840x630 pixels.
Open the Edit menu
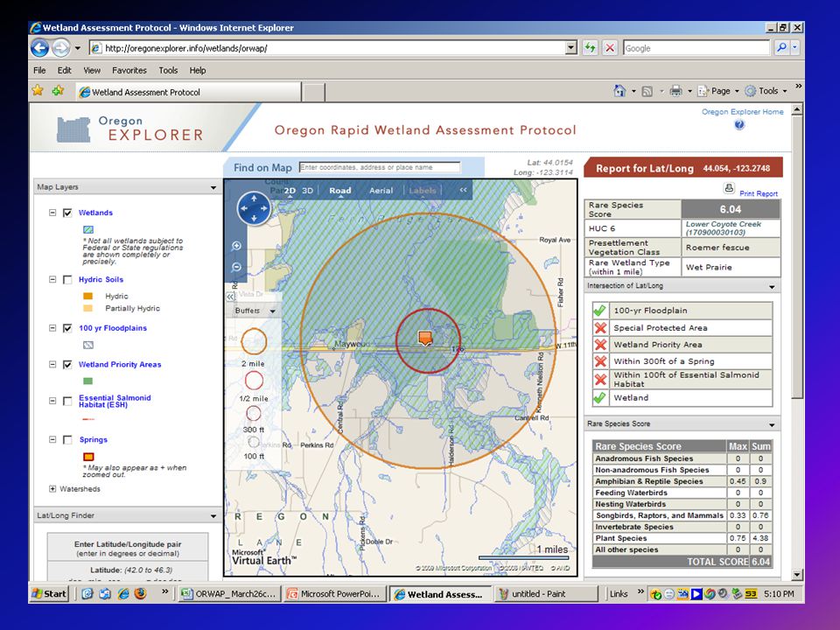[65, 70]
